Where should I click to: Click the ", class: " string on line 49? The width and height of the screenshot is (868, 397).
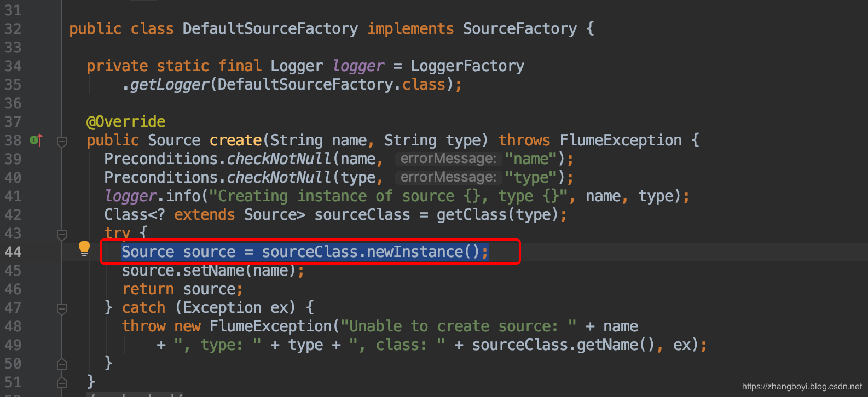pos(397,345)
